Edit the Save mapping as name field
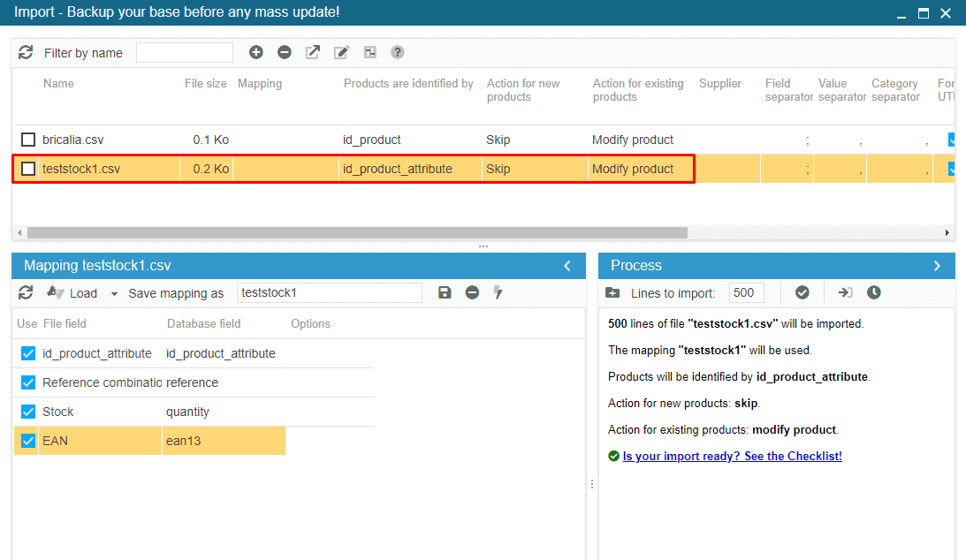The height and width of the screenshot is (560, 966). (330, 293)
